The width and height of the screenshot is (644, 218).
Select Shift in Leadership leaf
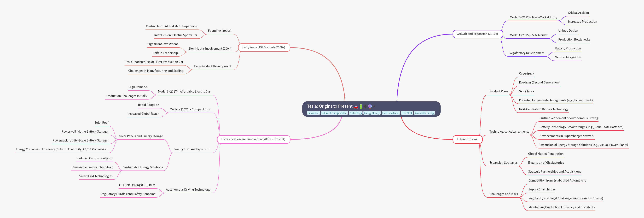click(x=165, y=53)
